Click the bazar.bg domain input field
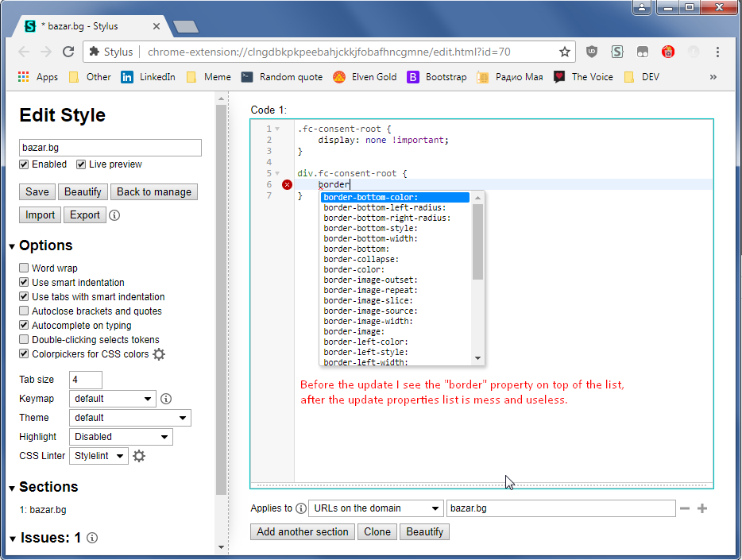 coord(560,508)
